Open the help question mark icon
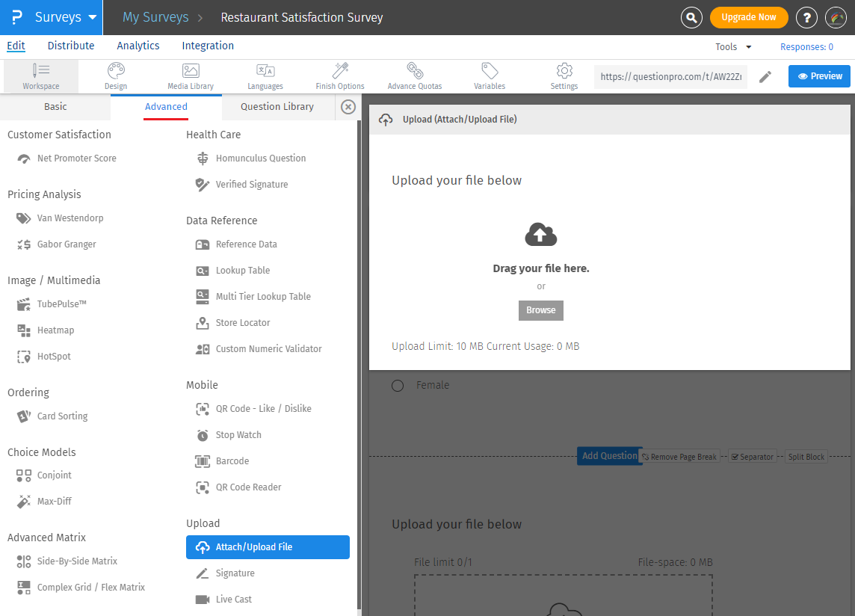This screenshot has height=616, width=855. pos(806,17)
